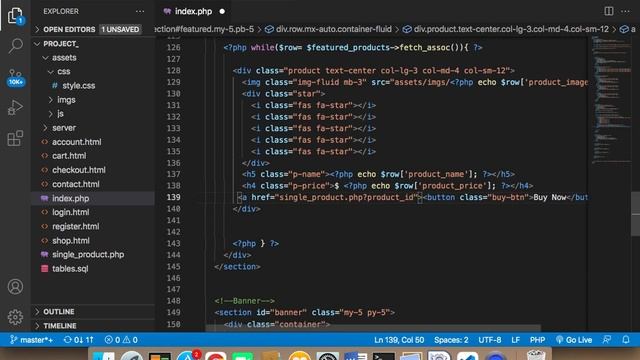Image resolution: width=640 pixels, height=360 pixels.
Task: Change end of line sequence LF
Action: coord(516,340)
